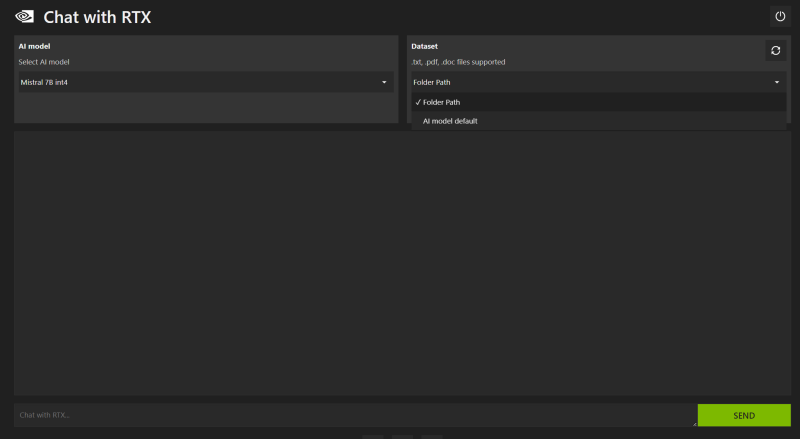
Task: Click the AI model panel heading
Action: [x=34, y=46]
